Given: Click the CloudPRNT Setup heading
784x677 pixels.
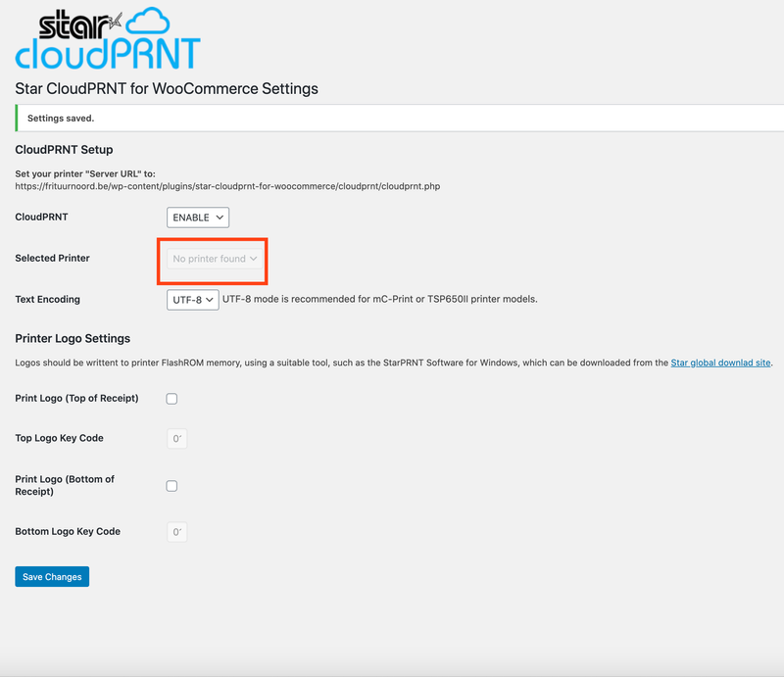Looking at the screenshot, I should (64, 150).
